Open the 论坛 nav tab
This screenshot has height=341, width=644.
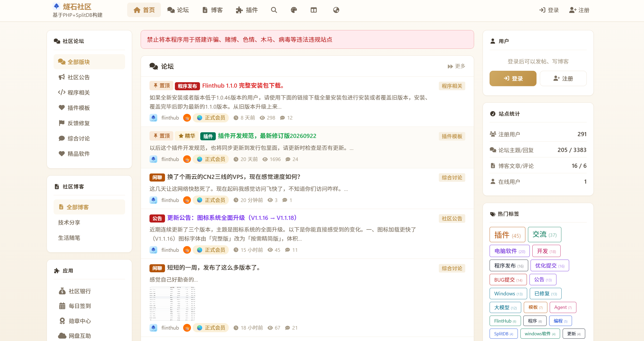(x=178, y=10)
